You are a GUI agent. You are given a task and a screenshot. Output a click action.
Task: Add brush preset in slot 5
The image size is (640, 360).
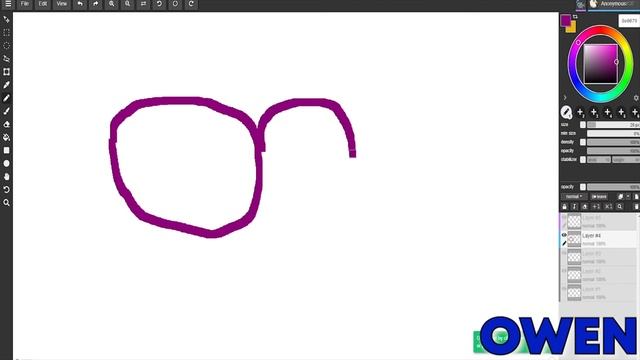click(x=622, y=112)
